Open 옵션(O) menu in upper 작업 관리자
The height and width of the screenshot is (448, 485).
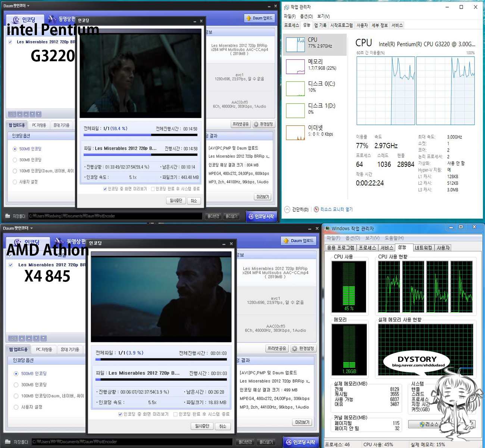(x=306, y=16)
